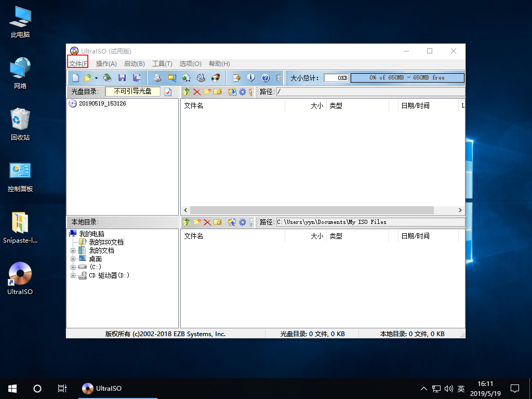Click the notepad with gear toolbar icon
Screen dimensions: 532x399
236,78
